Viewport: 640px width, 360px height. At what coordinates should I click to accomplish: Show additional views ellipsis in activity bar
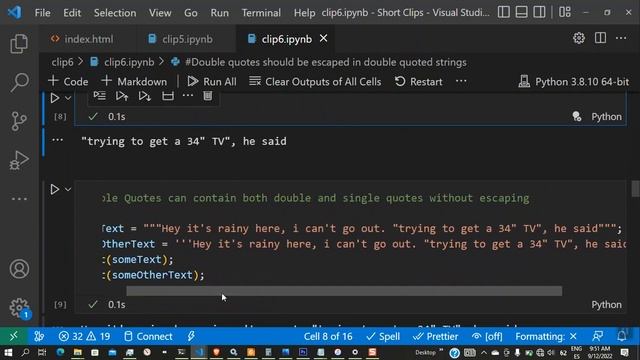click(19, 199)
